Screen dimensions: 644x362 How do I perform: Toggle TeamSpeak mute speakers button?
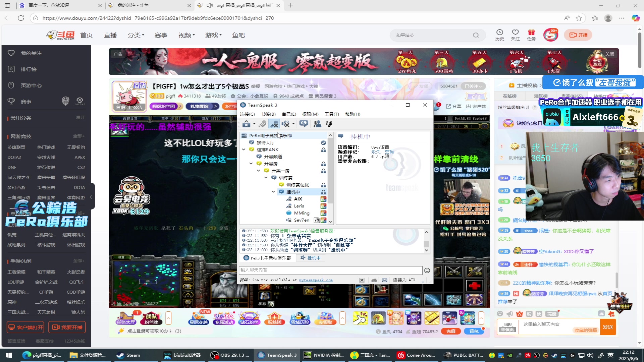286,124
